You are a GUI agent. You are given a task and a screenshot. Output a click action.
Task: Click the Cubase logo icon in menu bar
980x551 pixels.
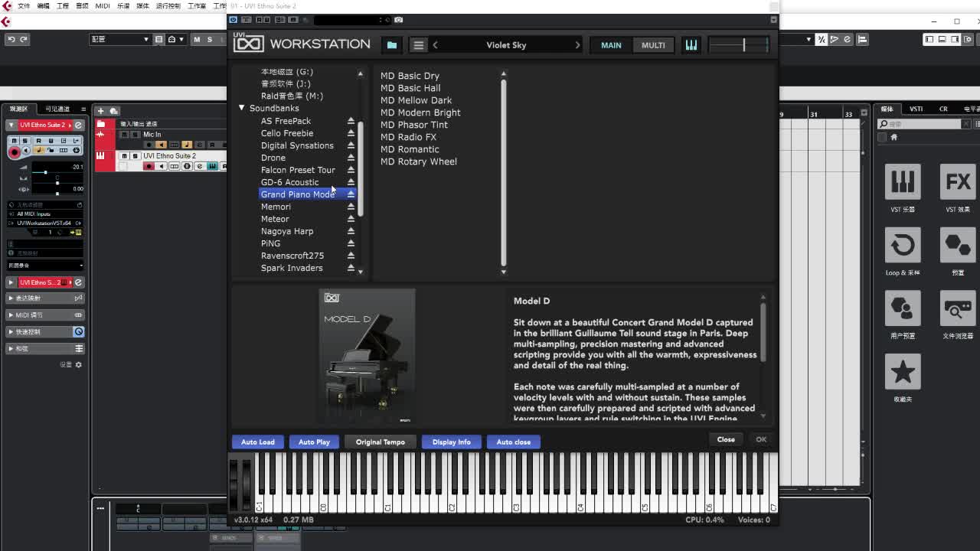point(6,6)
